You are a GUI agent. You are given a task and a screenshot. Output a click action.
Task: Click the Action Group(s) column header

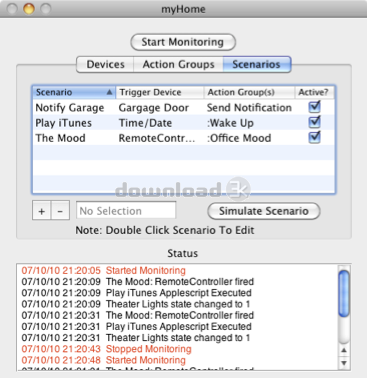249,92
